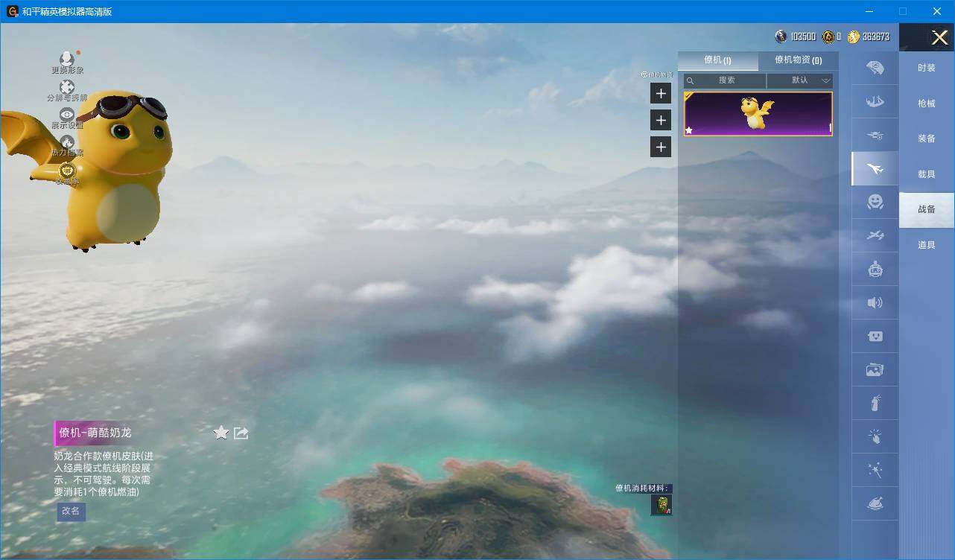Open the 枪械 category tab

(927, 104)
